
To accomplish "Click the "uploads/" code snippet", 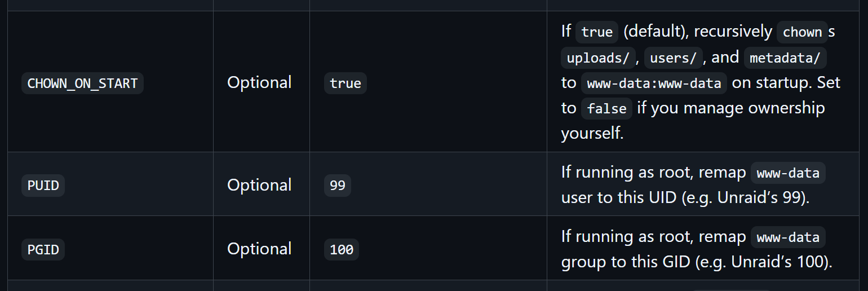I will point(598,58).
